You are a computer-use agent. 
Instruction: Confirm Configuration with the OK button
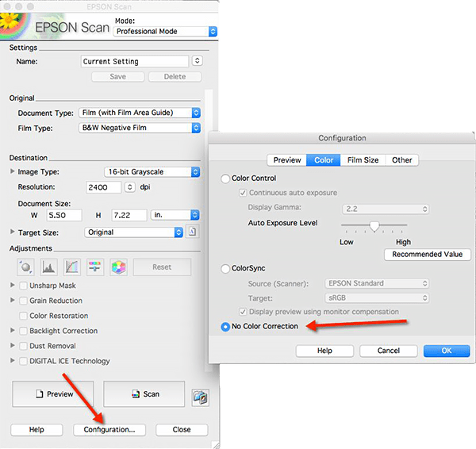coord(447,351)
